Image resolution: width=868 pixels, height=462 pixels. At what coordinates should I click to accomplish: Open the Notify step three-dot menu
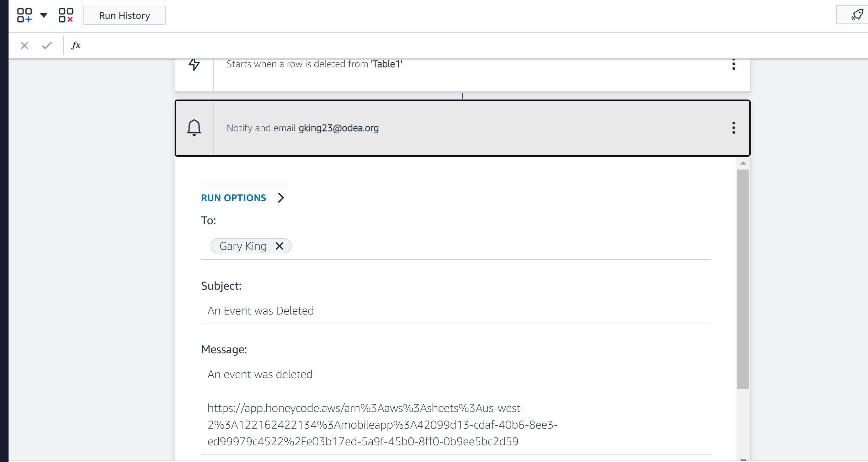point(733,128)
